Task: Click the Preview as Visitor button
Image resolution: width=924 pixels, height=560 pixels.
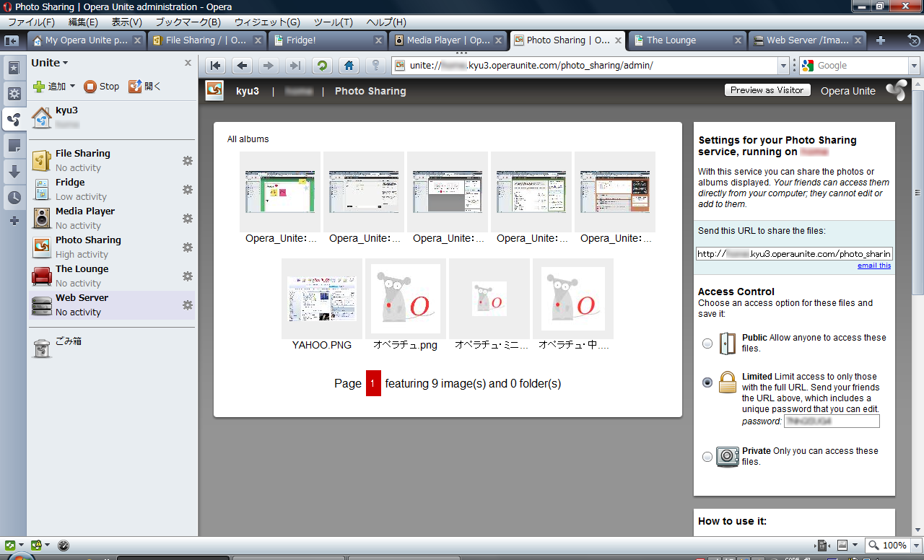Action: click(x=767, y=90)
